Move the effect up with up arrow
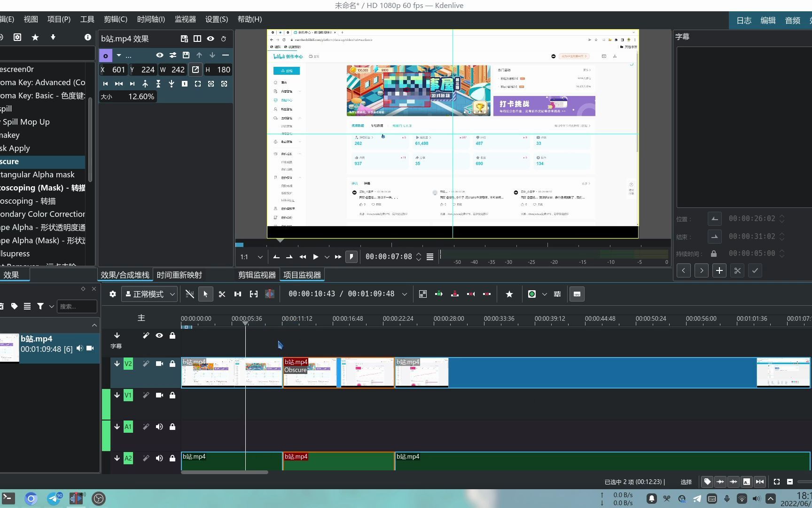Image resolution: width=812 pixels, height=508 pixels. click(x=199, y=55)
